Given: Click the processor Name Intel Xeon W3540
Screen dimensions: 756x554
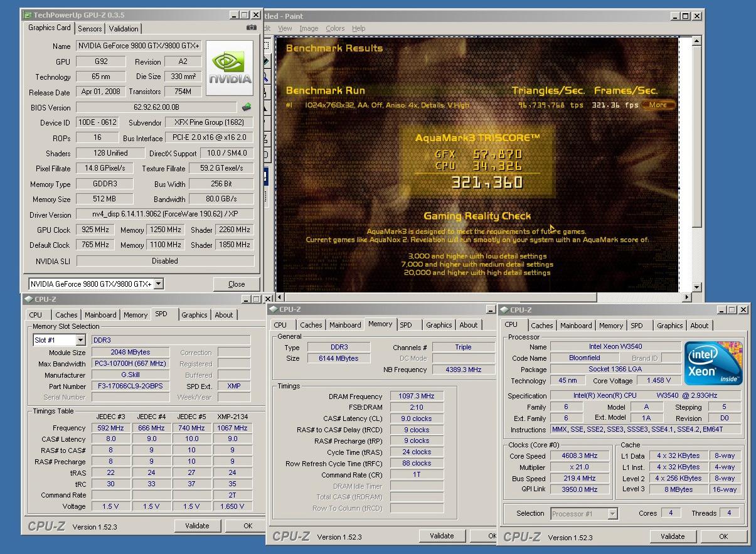Looking at the screenshot, I should [x=615, y=346].
